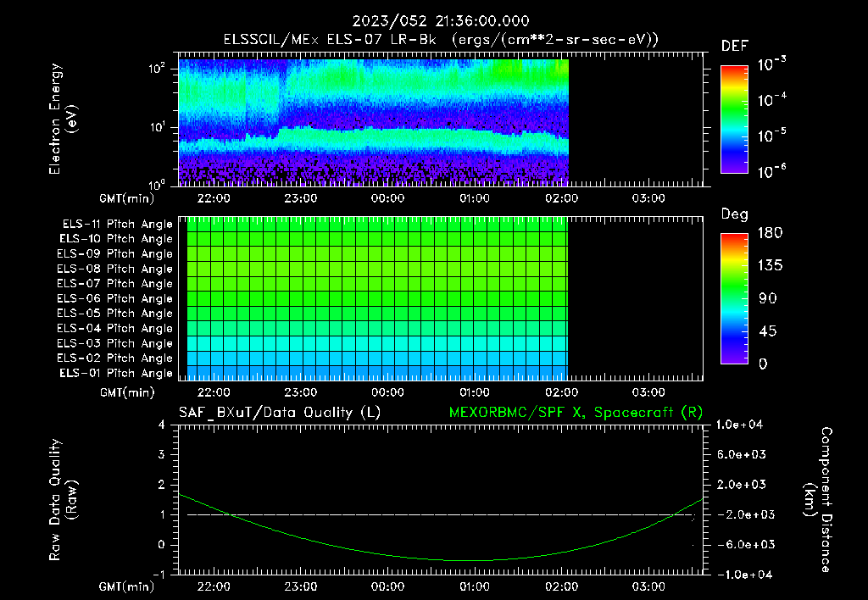Click the ELS-11 Pitch Angle row label
Screen dimensions: 868x600
tap(117, 225)
